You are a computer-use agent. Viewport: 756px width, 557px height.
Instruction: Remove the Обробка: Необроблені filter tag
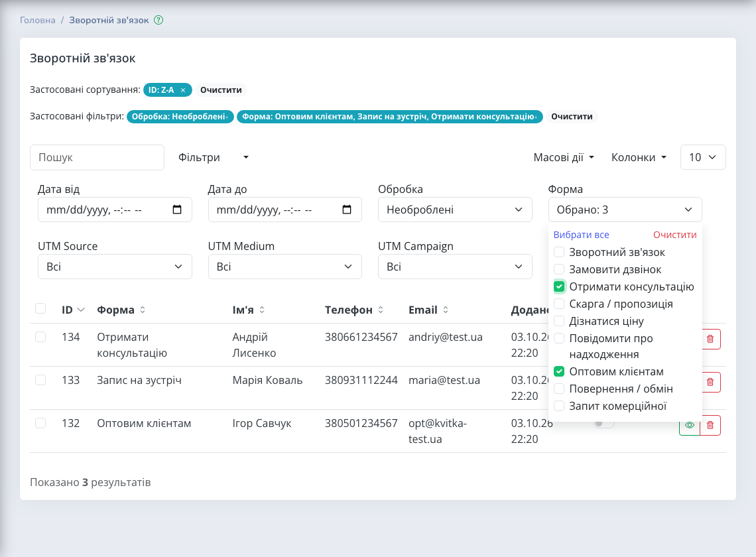(227, 117)
